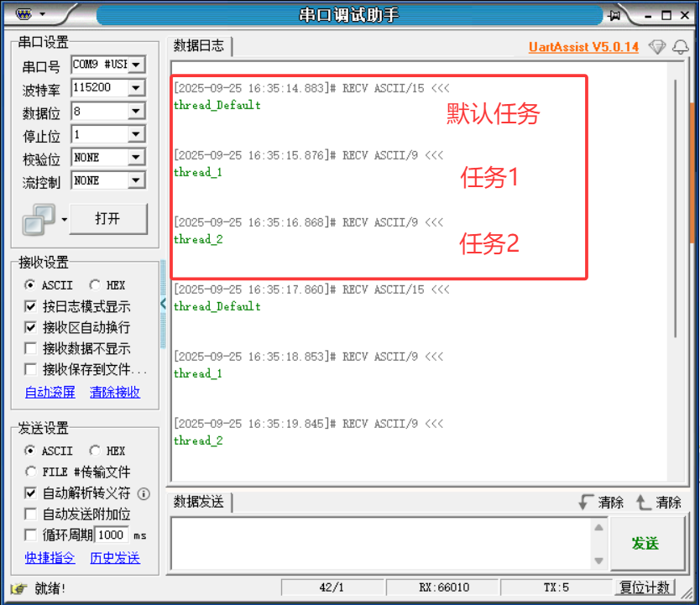Open the 快捷指令 link

coord(50,558)
